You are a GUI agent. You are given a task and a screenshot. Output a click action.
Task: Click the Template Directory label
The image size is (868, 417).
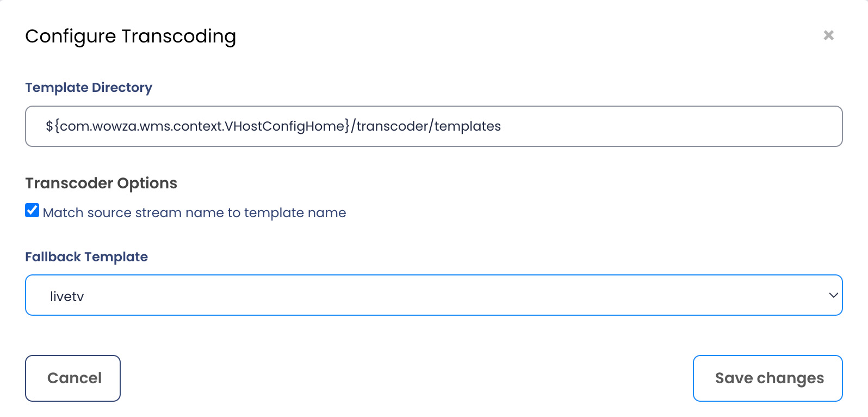89,88
